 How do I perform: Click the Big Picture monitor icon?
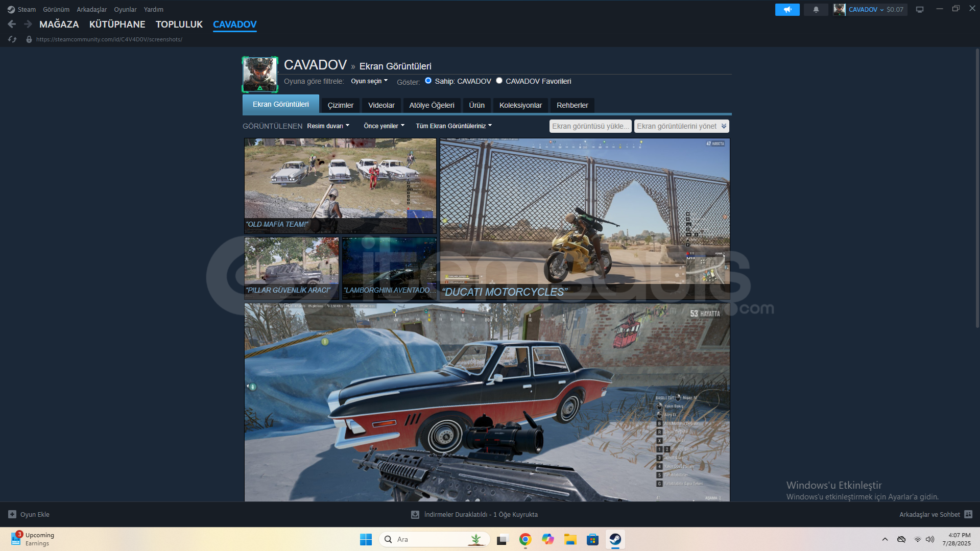[919, 10]
